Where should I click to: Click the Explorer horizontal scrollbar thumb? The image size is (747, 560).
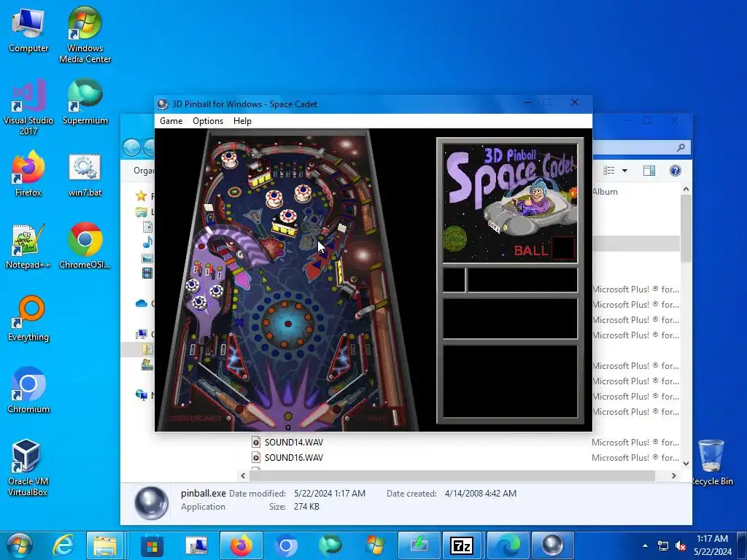click(452, 475)
